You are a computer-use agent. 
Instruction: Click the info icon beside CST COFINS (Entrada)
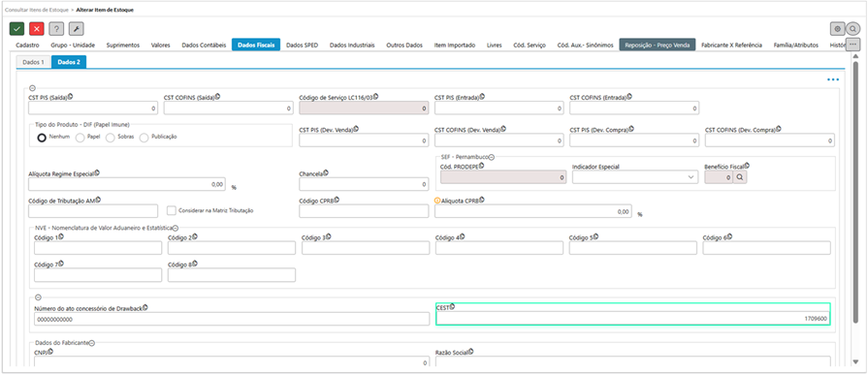pos(629,96)
